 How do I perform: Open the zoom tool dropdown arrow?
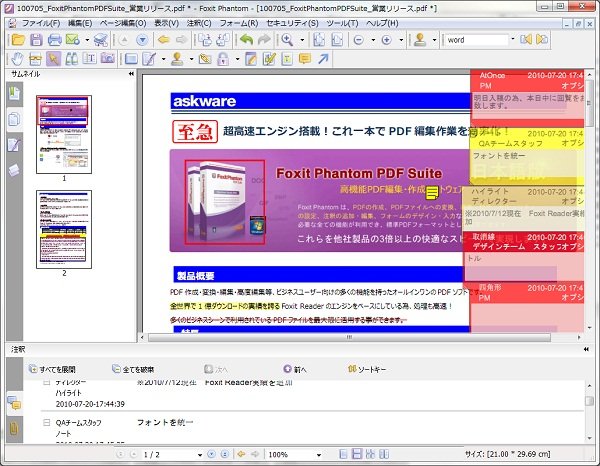tap(302, 40)
